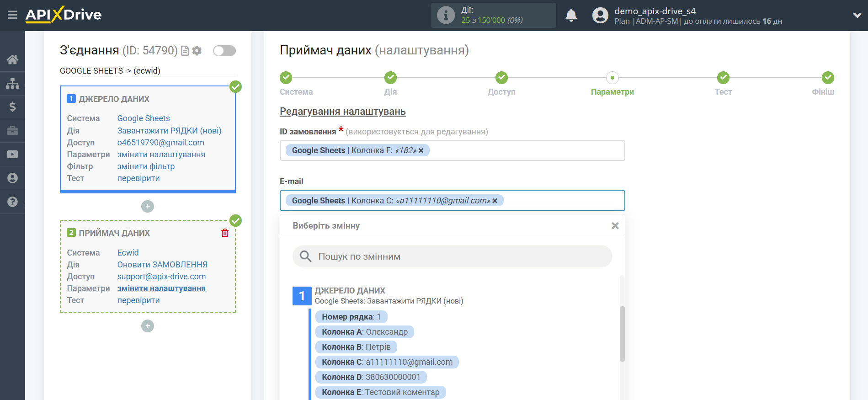Click the user avatar icon

(x=600, y=16)
